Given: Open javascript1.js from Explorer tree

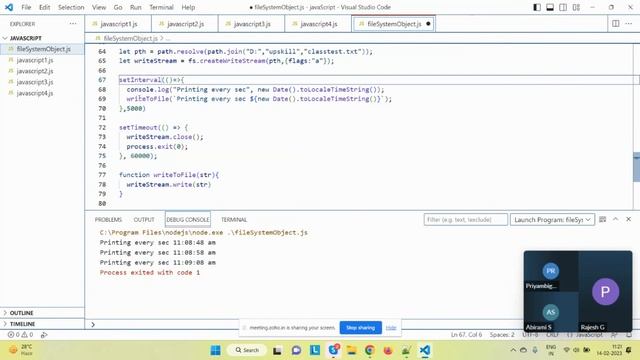Looking at the screenshot, I should click(x=35, y=60).
